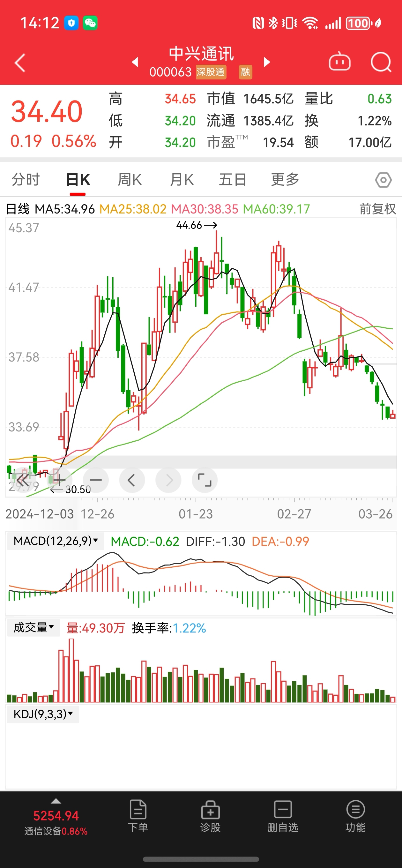This screenshot has width=402, height=868.
Task: Tap battery indicator in status bar
Action: (359, 23)
